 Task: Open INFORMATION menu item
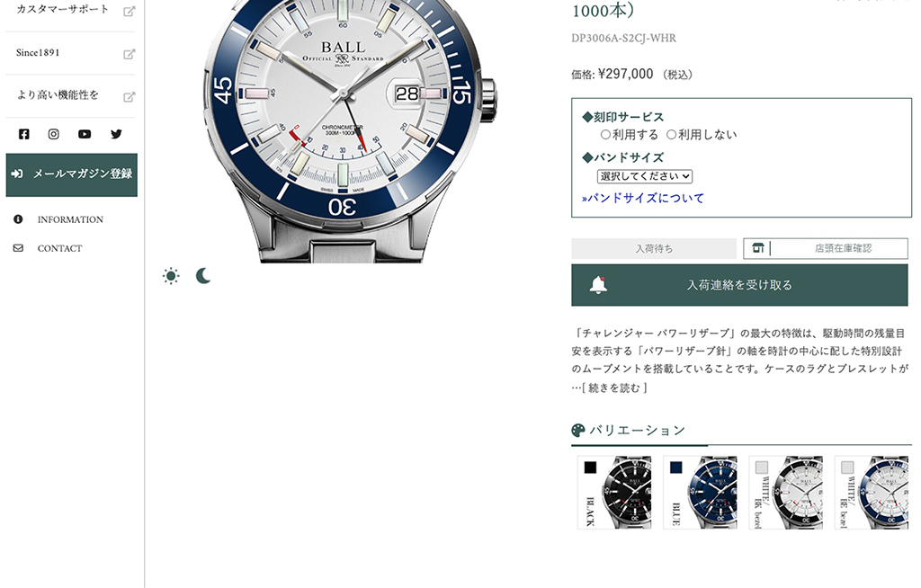point(70,219)
